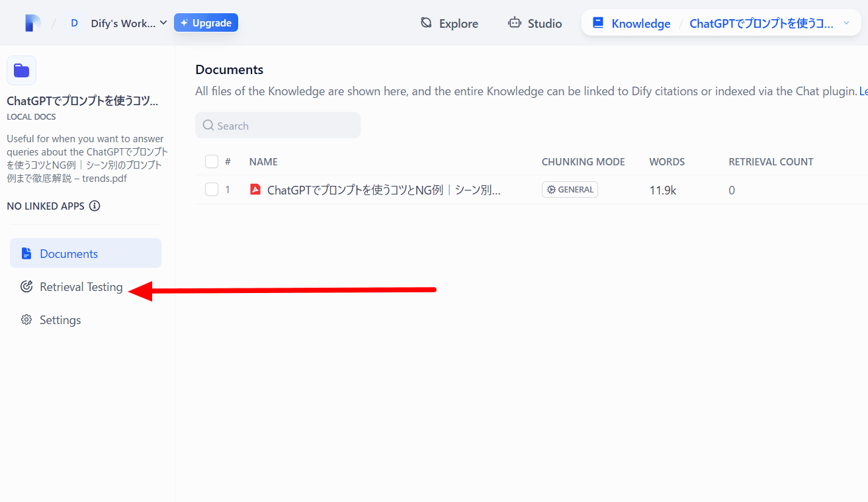Screen dimensions: 868x502
Task: Open Retrieval Testing in the sidebar
Action: (x=85, y=286)
